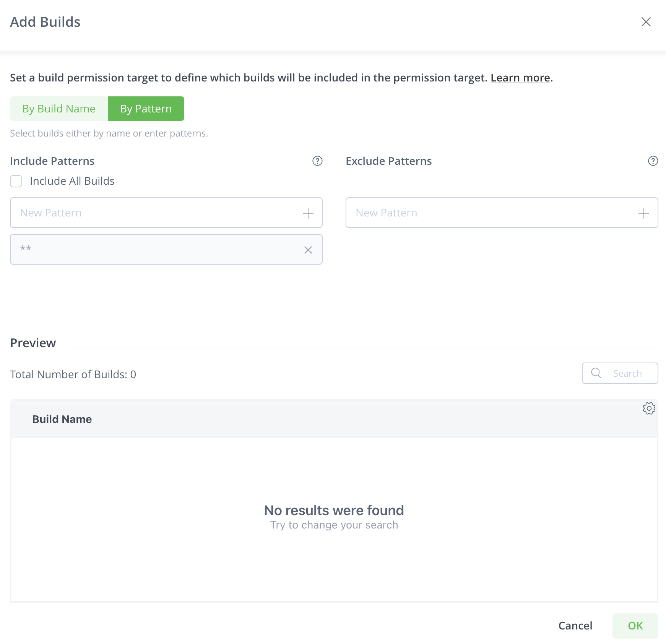Click the New Pattern field under Include Patterns
Viewport: 666px width, 644px height.
153,213
